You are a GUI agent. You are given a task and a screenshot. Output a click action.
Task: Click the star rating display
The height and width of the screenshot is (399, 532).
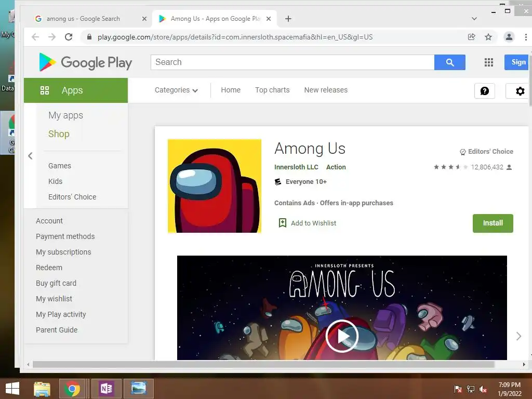point(451,167)
